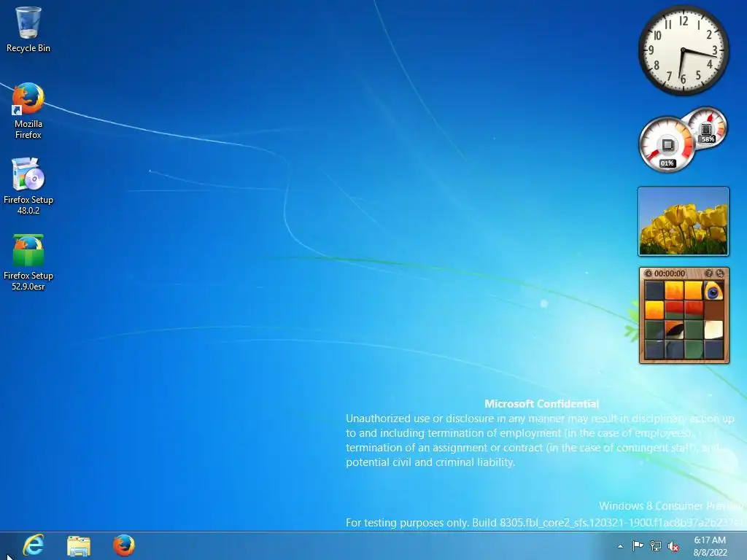Click the black curved beak-tip puzzle tile
The height and width of the screenshot is (560, 747).
[674, 330]
